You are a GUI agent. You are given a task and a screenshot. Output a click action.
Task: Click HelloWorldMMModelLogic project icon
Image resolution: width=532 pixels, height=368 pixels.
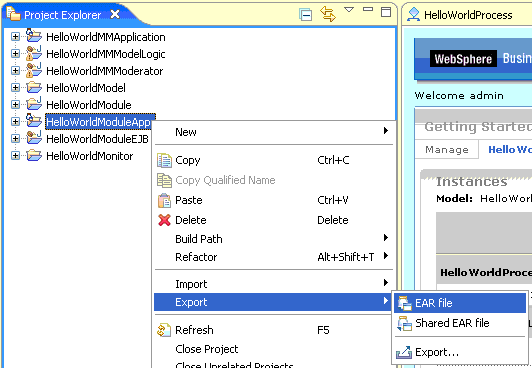tap(34, 53)
